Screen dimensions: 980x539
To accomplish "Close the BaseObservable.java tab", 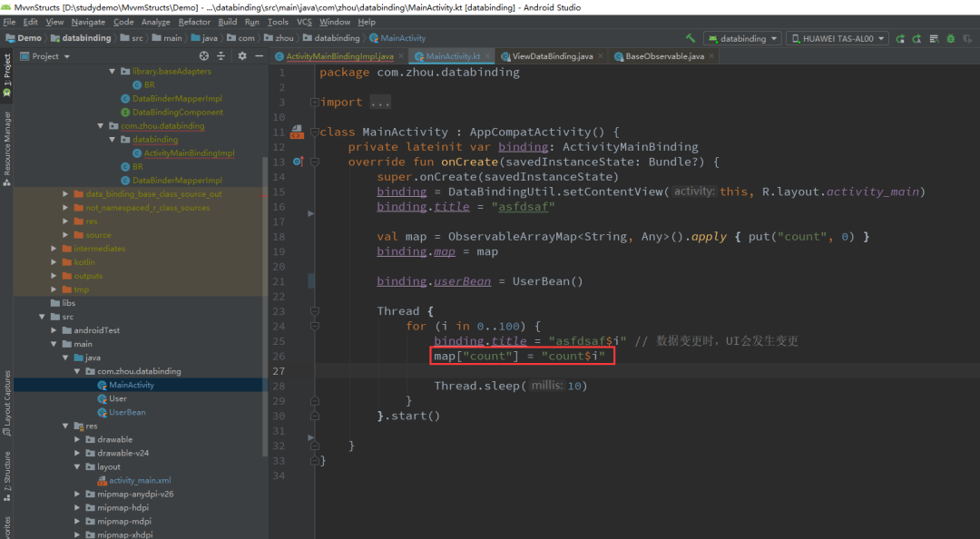I will pyautogui.click(x=711, y=56).
